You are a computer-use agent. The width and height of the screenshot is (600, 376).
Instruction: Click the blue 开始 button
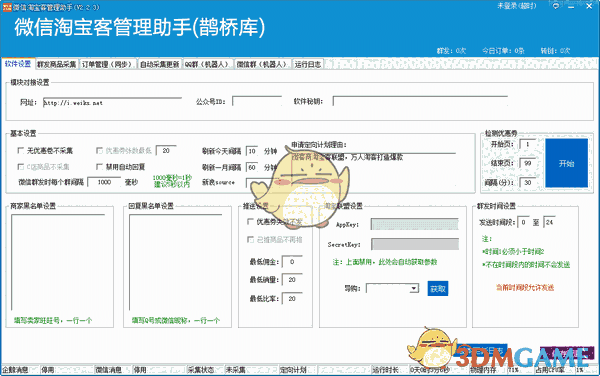pos(566,163)
